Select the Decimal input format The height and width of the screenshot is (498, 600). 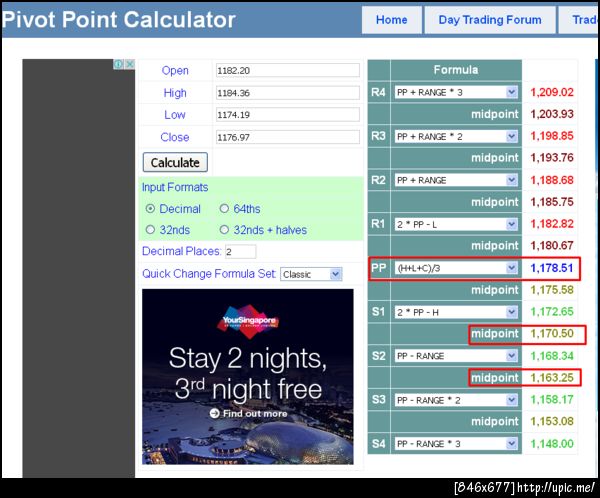[150, 209]
